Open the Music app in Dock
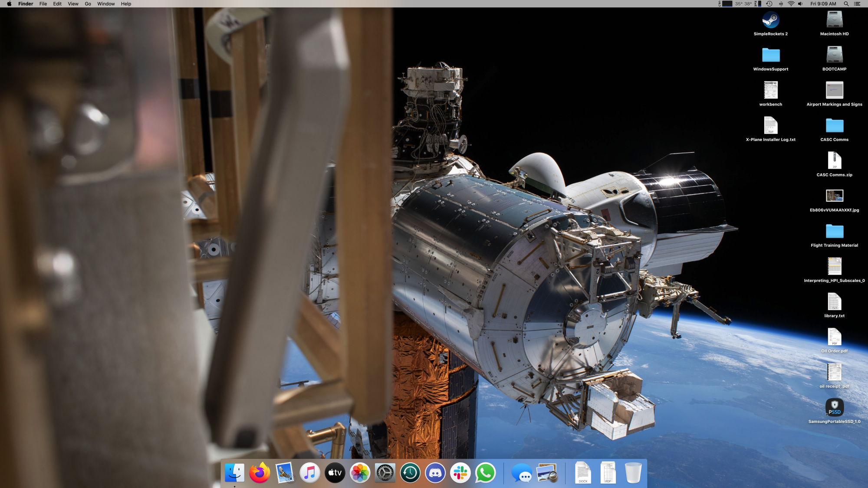The width and height of the screenshot is (868, 488). (x=309, y=473)
